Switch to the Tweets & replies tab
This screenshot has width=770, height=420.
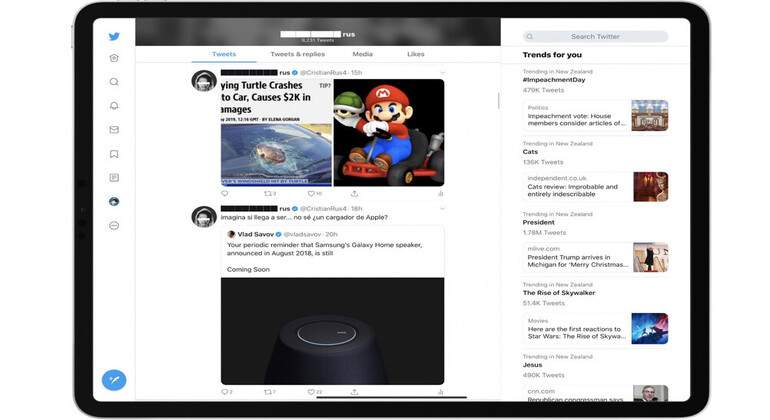click(298, 54)
